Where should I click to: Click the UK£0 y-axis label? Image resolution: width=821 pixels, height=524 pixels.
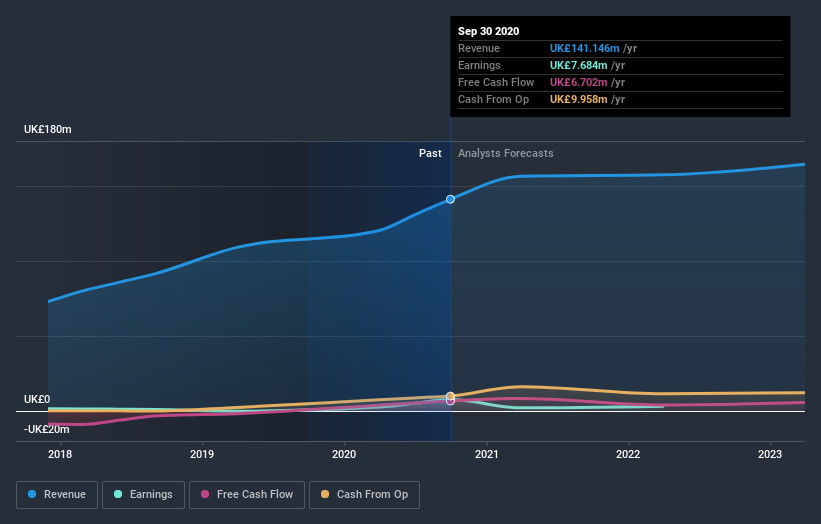click(37, 399)
